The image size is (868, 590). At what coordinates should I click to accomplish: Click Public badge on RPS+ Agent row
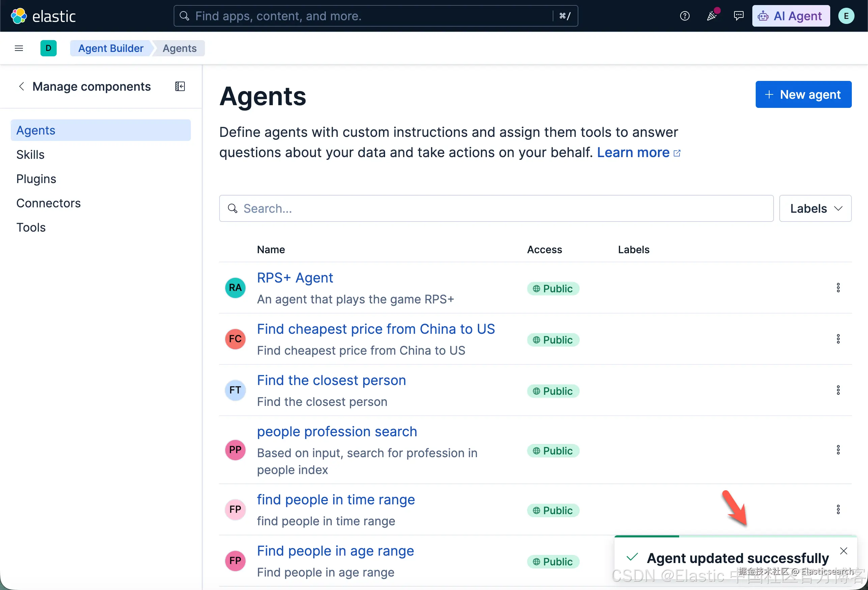point(553,289)
